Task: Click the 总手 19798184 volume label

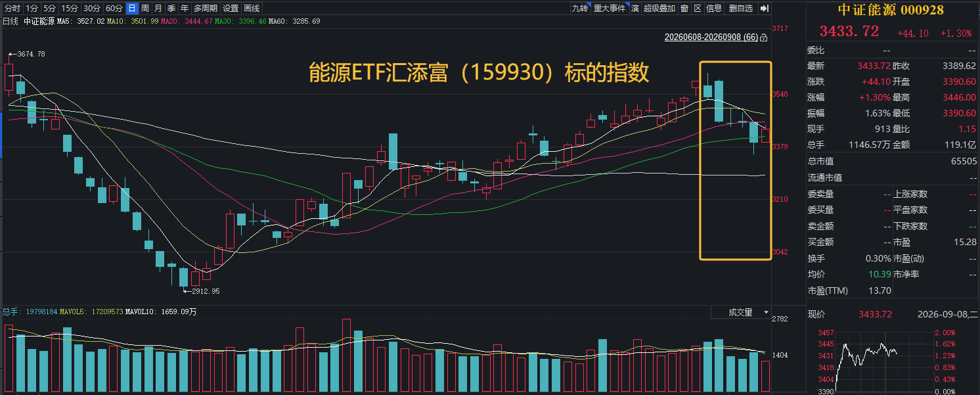Action: (30, 312)
